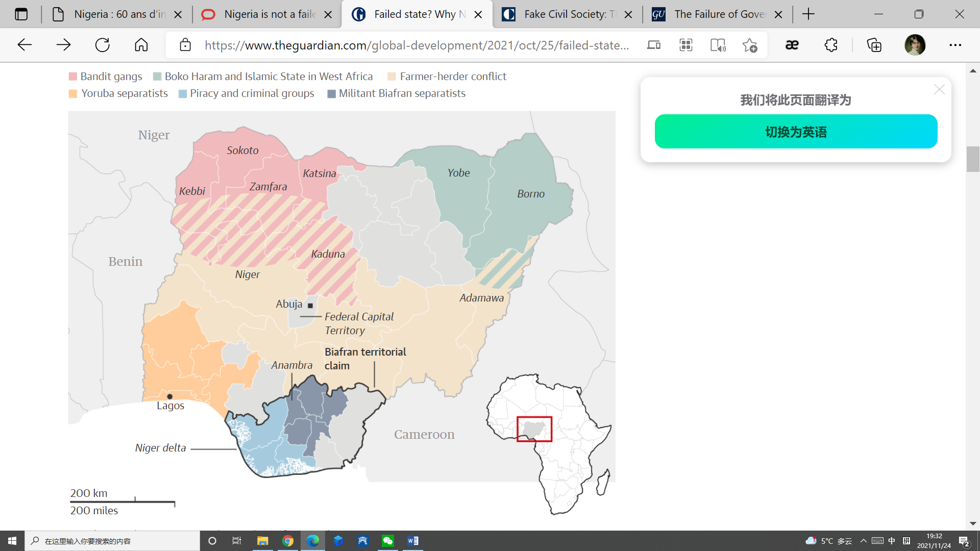This screenshot has height=551, width=980.
Task: Click the green switch to English button
Action: click(x=796, y=132)
